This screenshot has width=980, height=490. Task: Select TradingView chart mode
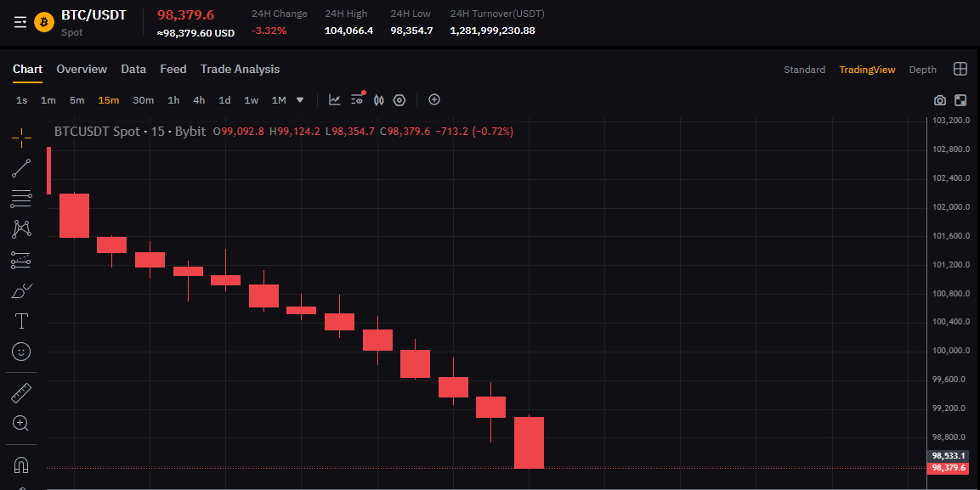point(868,70)
